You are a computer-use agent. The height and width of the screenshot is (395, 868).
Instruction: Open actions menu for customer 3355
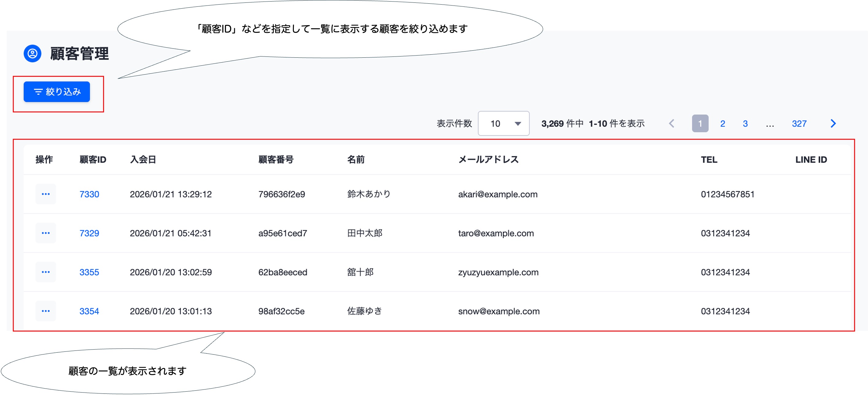point(46,272)
